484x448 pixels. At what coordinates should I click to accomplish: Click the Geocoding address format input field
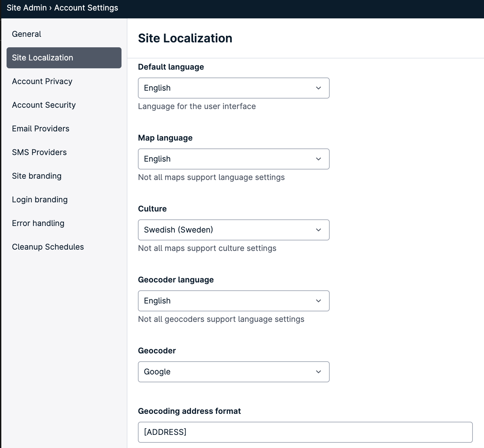coord(305,432)
